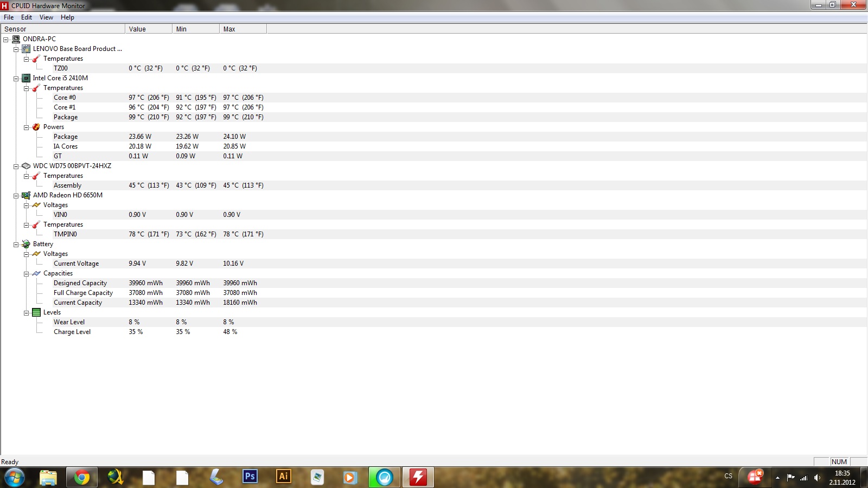The width and height of the screenshot is (868, 488).
Task: Select thermometer icon under WDC drive
Action: 36,176
